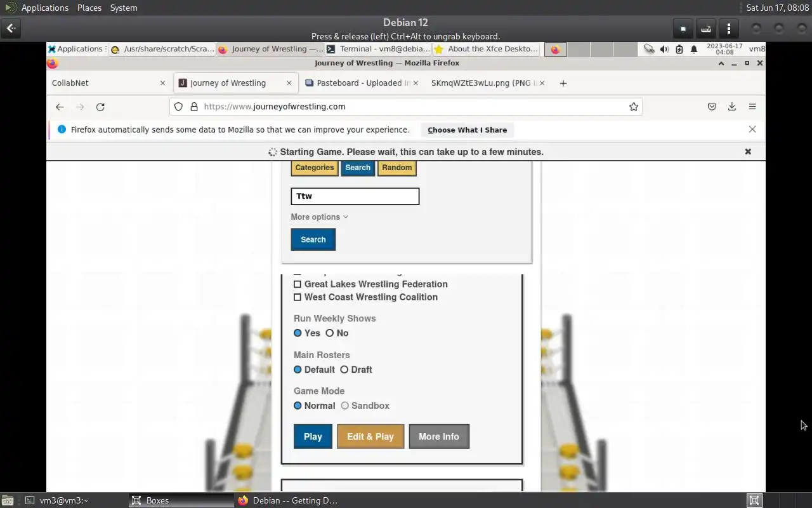The height and width of the screenshot is (508, 812).
Task: Click Firefox back navigation arrow
Action: 60,107
